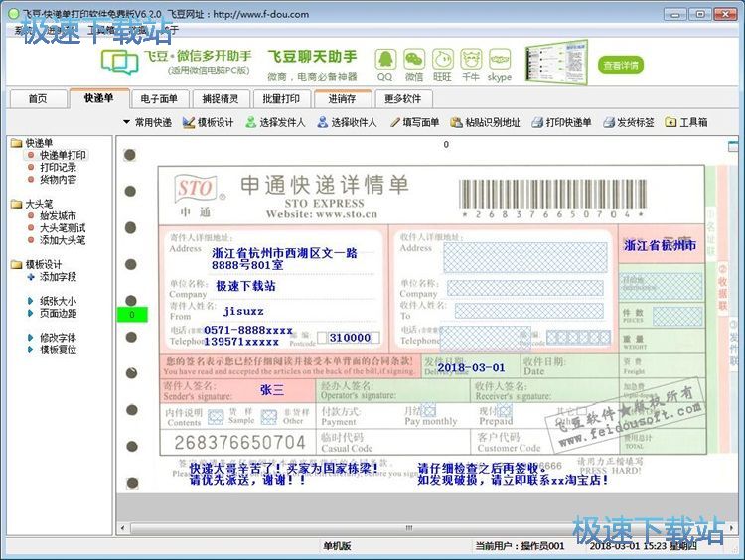The height and width of the screenshot is (560, 745).
Task: Click the 打印快递单 printer icon
Action: 537,122
